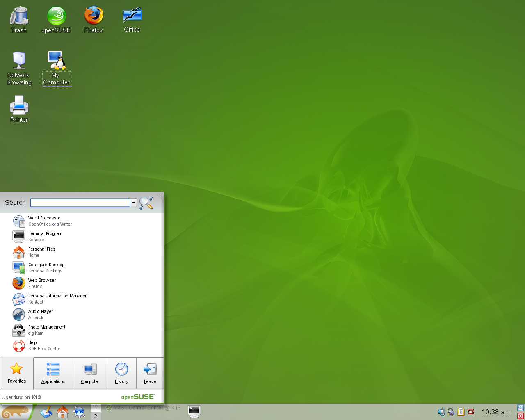Expand the Search field dropdown arrow
The height and width of the screenshot is (420, 525).
coord(133,203)
